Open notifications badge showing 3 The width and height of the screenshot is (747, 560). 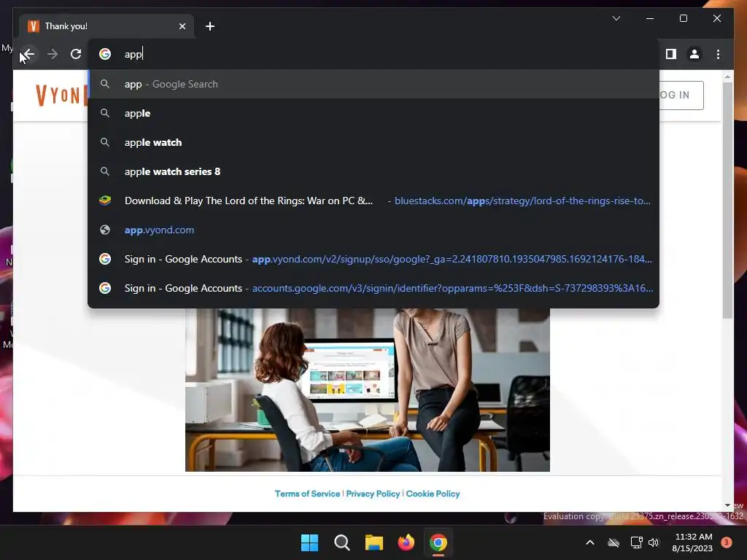pos(727,542)
